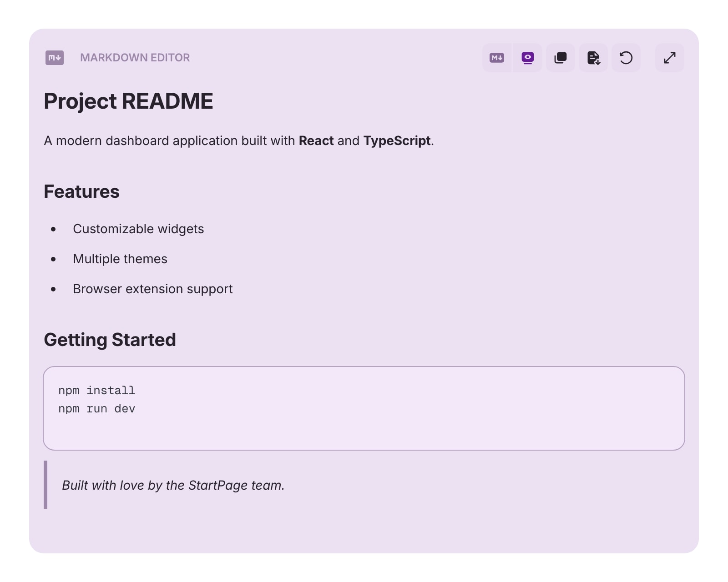
Task: Click the Browser extension support item
Action: tap(152, 289)
